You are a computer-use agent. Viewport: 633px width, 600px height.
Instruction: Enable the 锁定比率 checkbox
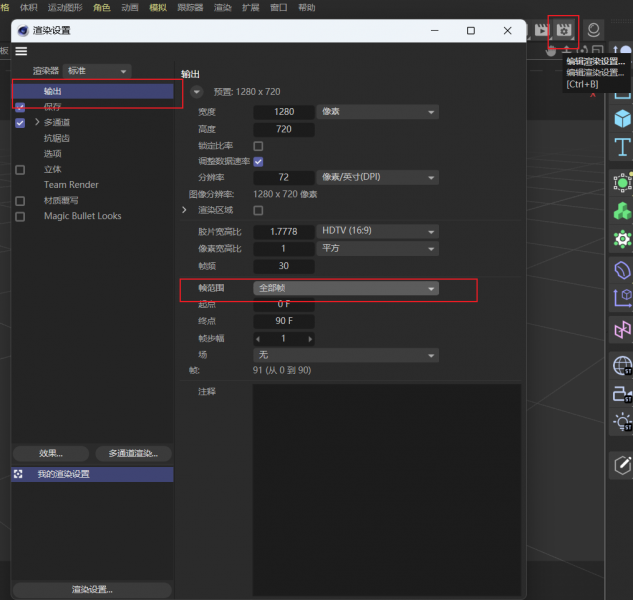[x=258, y=146]
